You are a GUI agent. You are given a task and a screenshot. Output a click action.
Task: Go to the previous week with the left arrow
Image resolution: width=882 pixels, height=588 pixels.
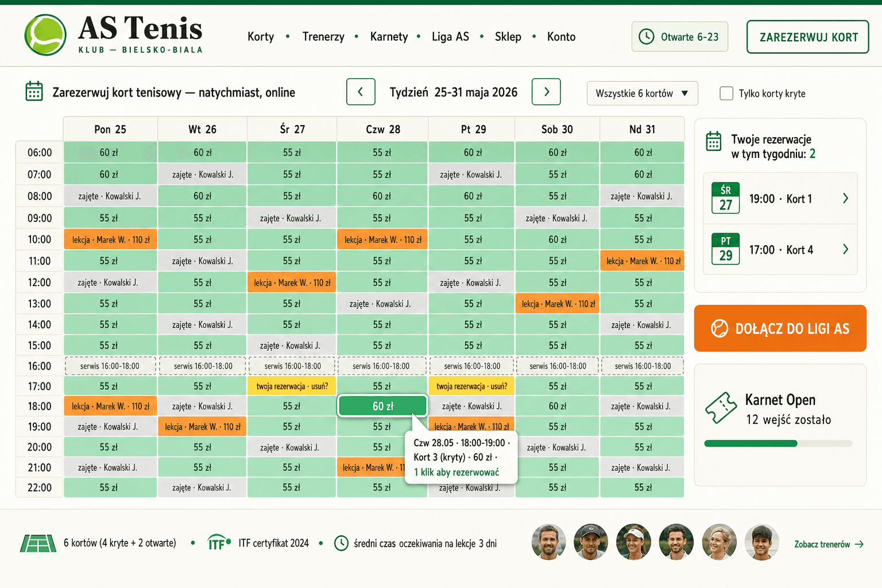click(x=361, y=92)
